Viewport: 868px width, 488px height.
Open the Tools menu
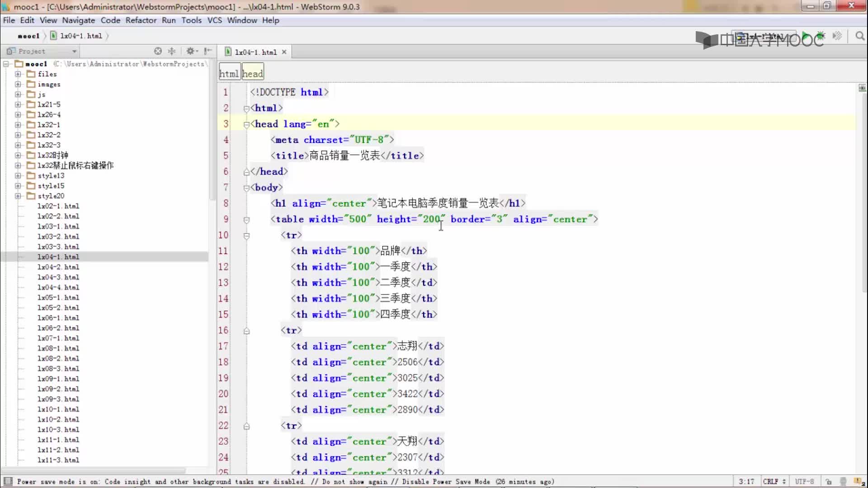(192, 20)
